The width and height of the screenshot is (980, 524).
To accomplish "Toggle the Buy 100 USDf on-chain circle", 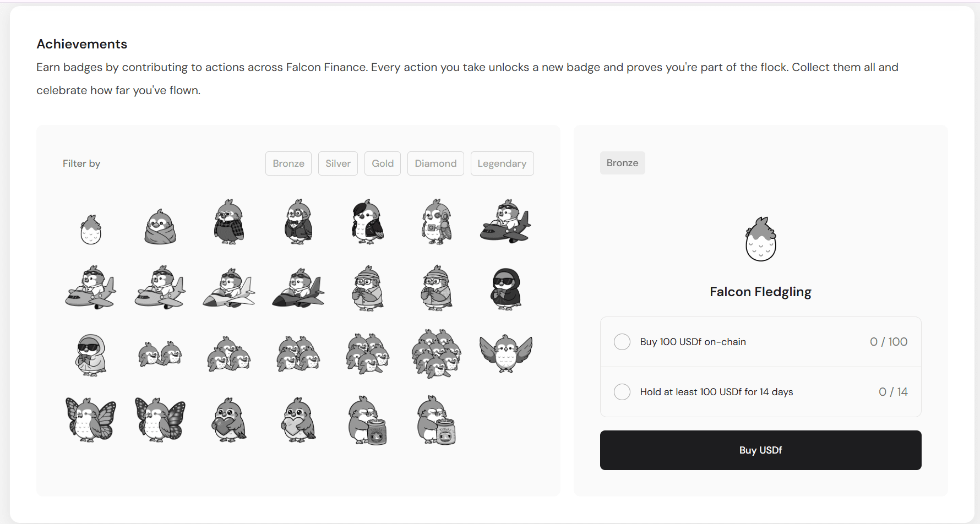I will (622, 342).
